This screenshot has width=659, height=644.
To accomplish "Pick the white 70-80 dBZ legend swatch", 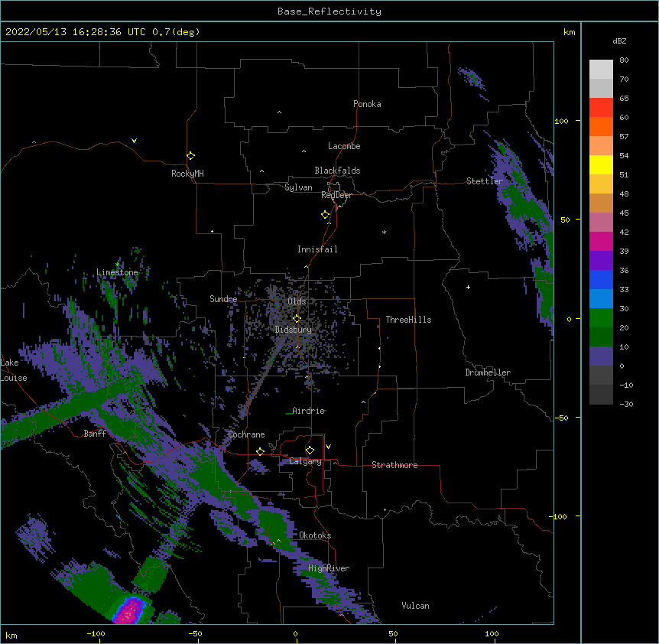I will [601, 70].
